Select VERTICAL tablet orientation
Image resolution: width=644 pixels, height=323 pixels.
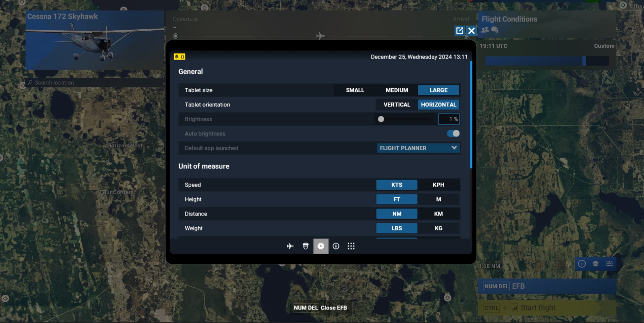point(397,105)
